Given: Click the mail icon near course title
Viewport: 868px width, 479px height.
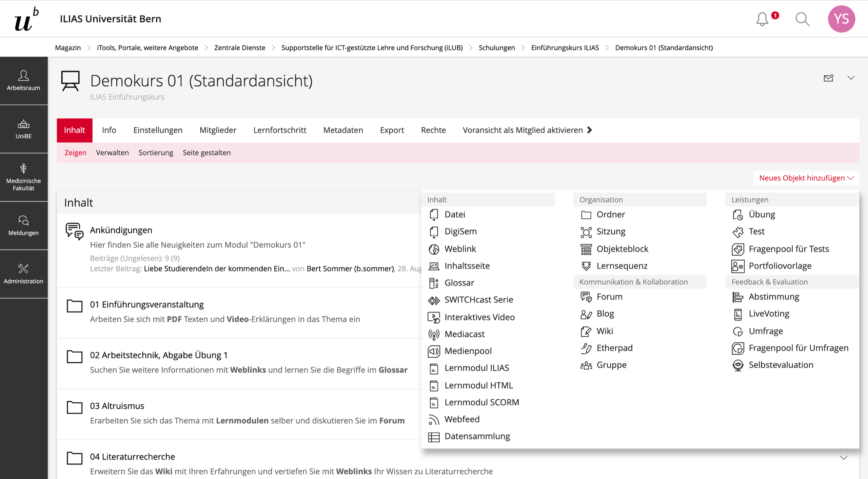Looking at the screenshot, I should (x=828, y=78).
